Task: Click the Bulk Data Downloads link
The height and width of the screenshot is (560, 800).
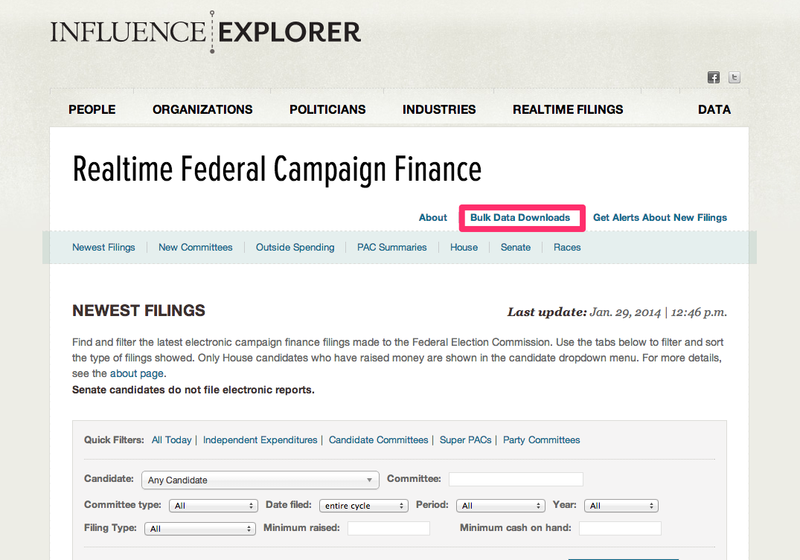Action: (x=520, y=217)
